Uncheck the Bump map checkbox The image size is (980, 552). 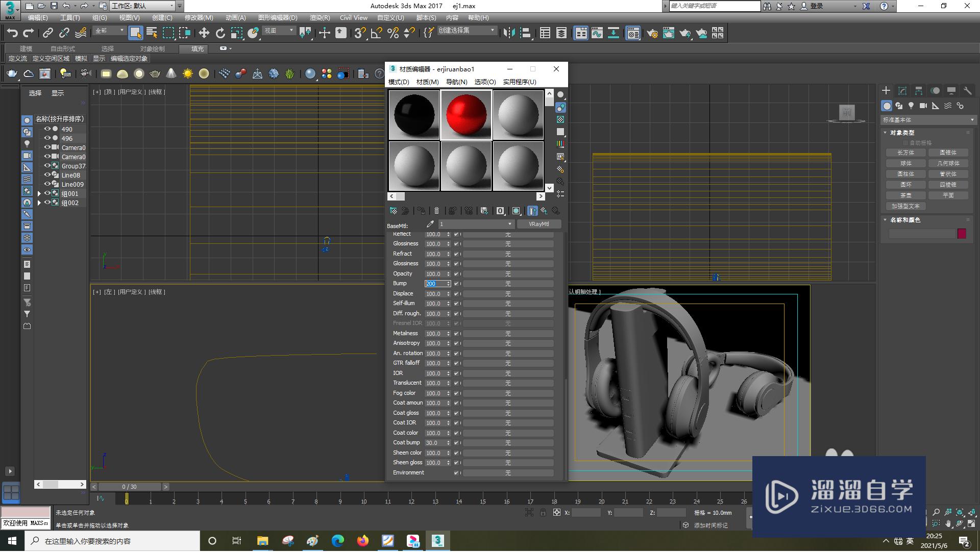point(456,284)
